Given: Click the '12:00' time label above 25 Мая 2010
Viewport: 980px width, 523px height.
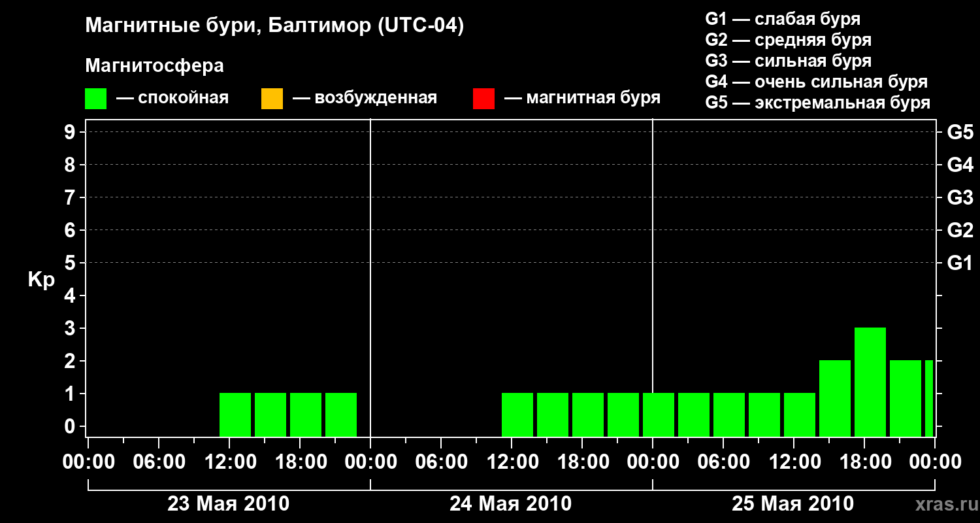Looking at the screenshot, I should click(794, 462).
